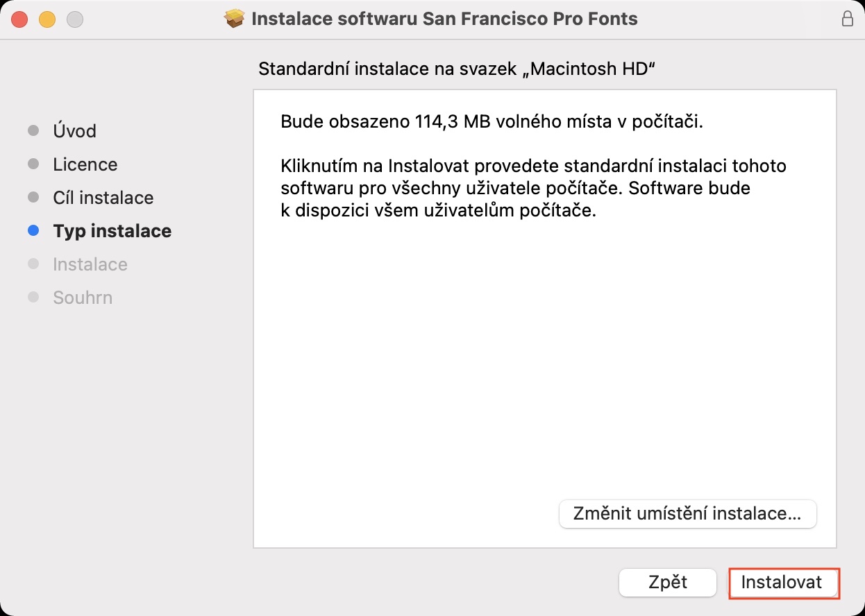This screenshot has height=616, width=865.
Task: Go back with the Zpět button
Action: coord(667,583)
